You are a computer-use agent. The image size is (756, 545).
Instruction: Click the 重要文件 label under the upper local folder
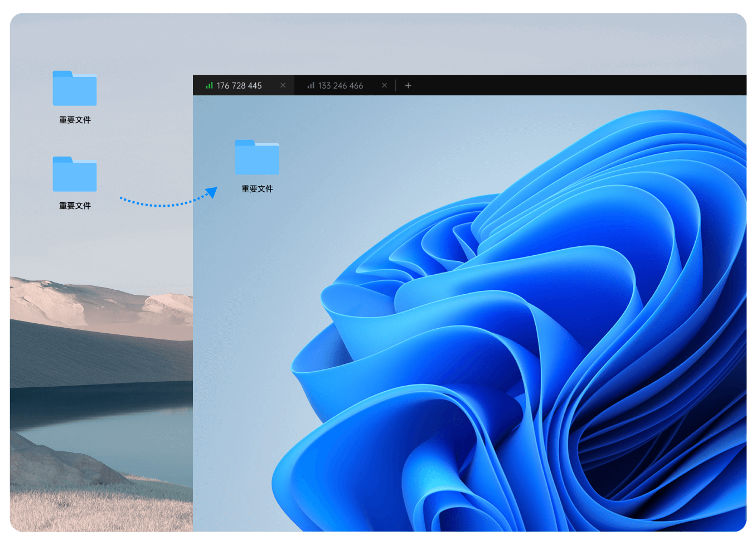pos(75,120)
